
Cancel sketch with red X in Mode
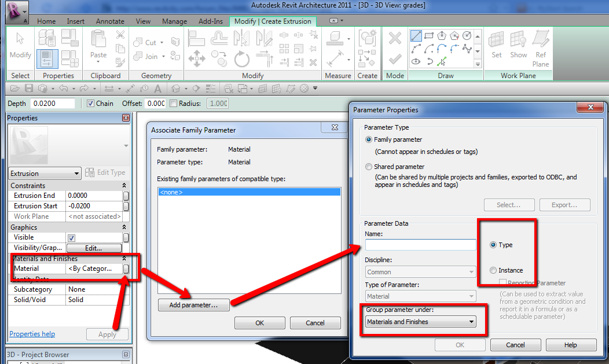coord(395,38)
